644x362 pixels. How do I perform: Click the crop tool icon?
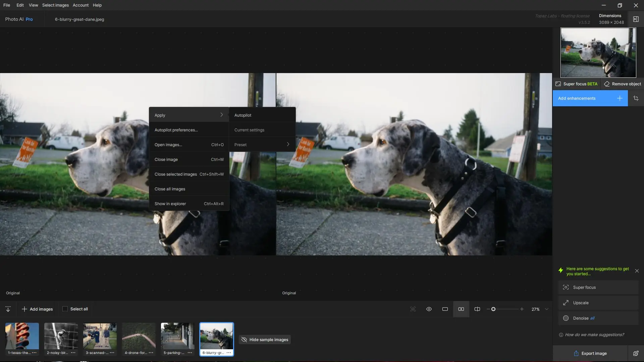point(636,98)
